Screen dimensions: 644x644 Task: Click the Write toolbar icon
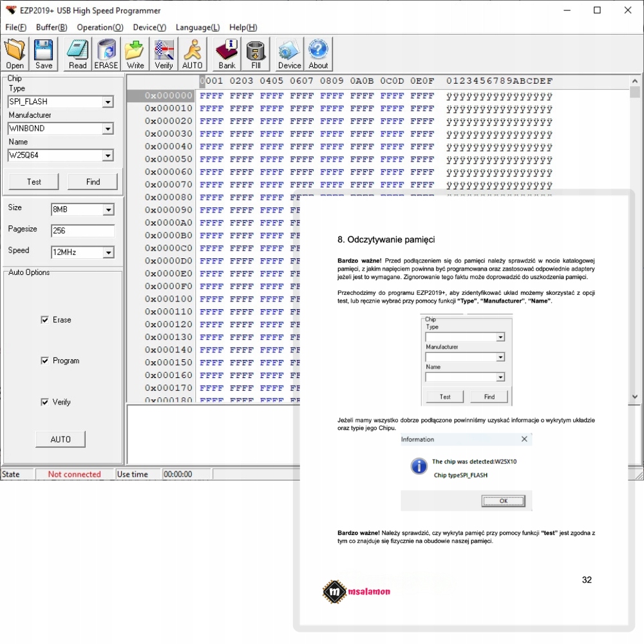pos(135,54)
